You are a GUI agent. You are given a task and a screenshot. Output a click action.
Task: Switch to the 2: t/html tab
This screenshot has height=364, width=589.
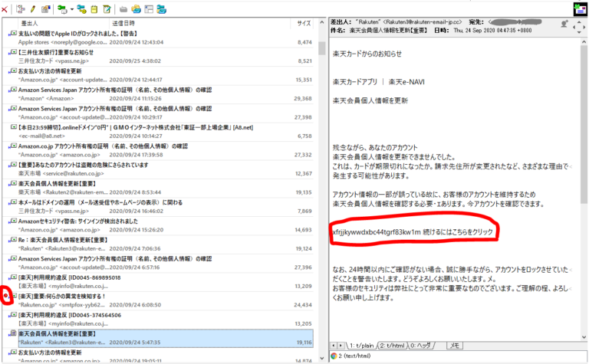392,346
